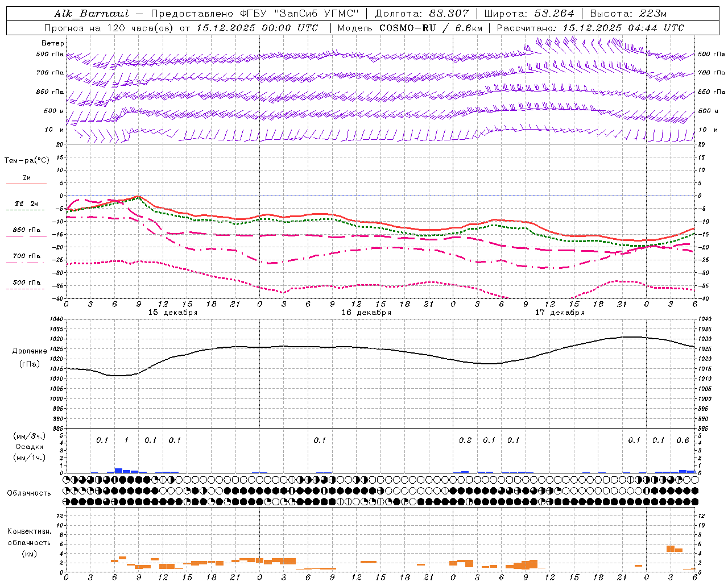Click the 15 декабря date label

173,313
